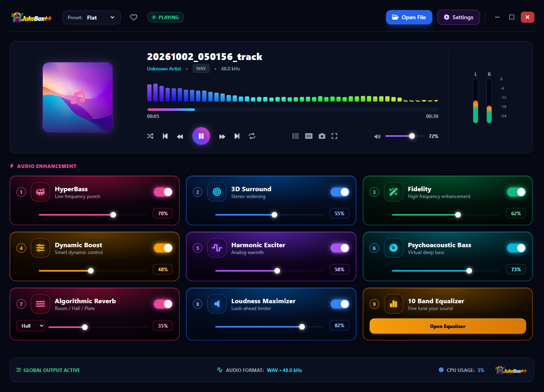Click the Loudness Maximizer level slider
The image size is (544, 392).
(x=269, y=327)
